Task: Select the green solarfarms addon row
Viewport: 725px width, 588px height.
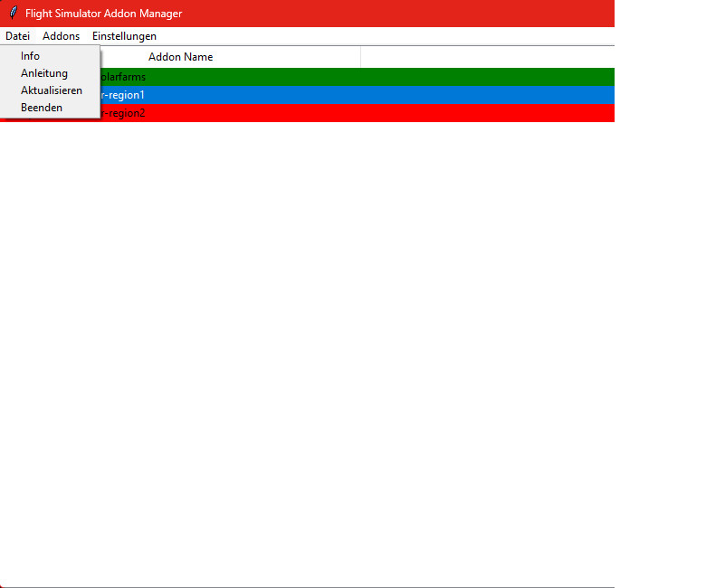Action: coord(181,77)
